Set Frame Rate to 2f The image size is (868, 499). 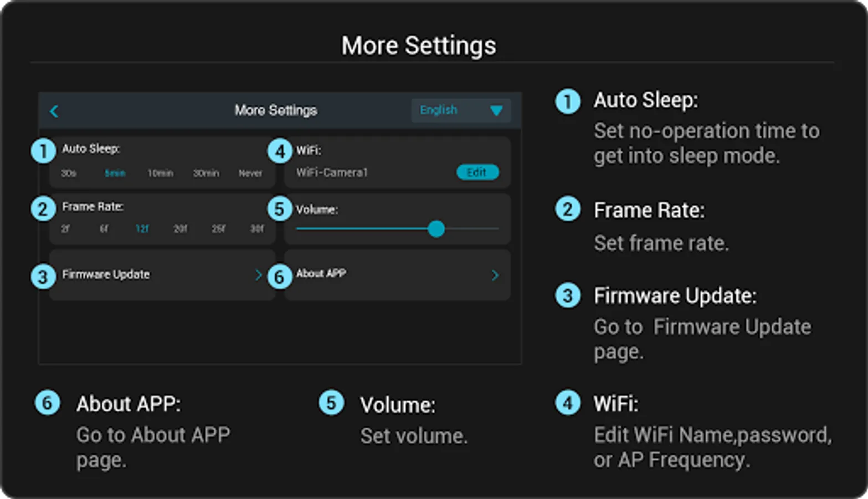[x=65, y=228]
